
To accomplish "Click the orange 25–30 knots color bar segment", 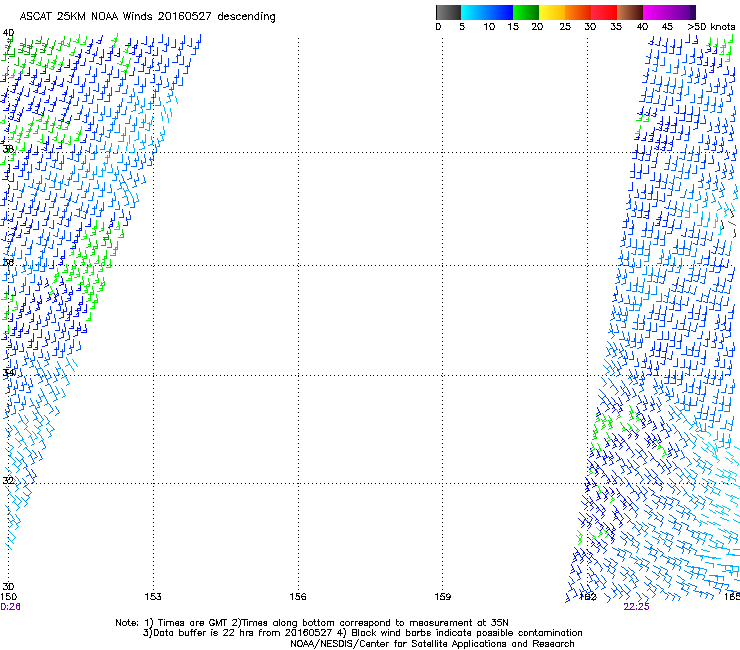I will pyautogui.click(x=578, y=12).
